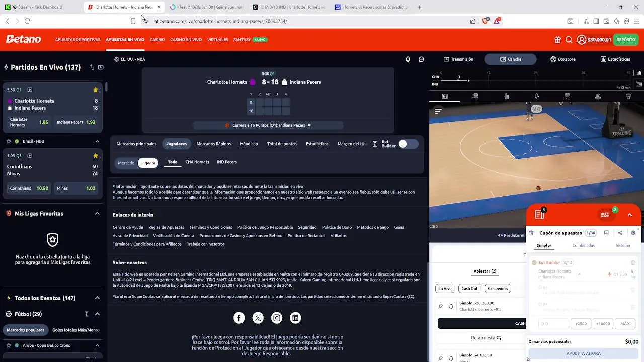
Task: Collapse the Fútbol (29) section
Action: coord(97,314)
